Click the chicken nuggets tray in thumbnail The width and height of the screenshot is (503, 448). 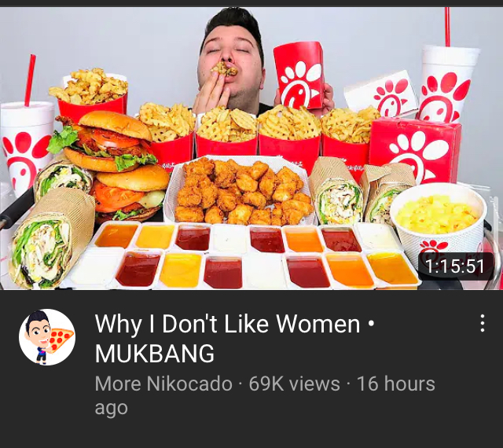pos(239,191)
